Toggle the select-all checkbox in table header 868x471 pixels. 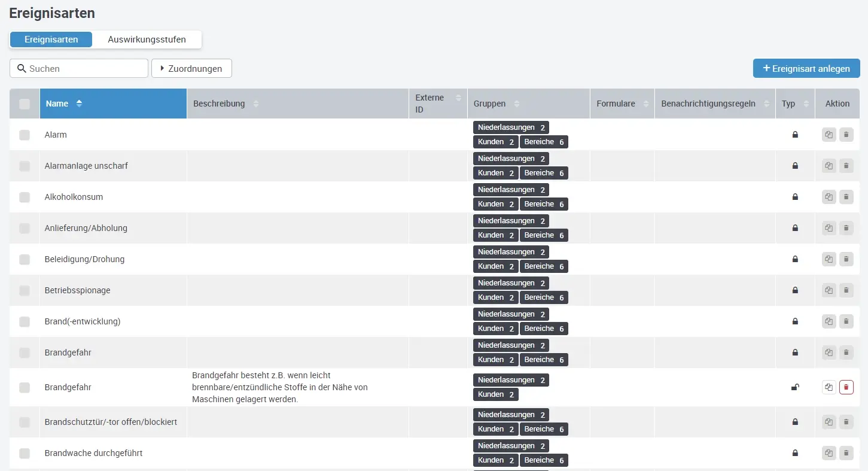25,104
